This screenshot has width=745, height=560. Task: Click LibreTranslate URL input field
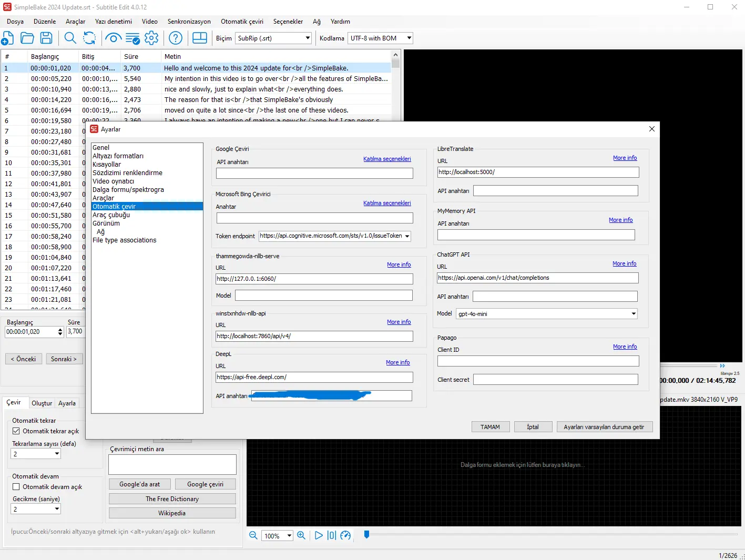538,172
